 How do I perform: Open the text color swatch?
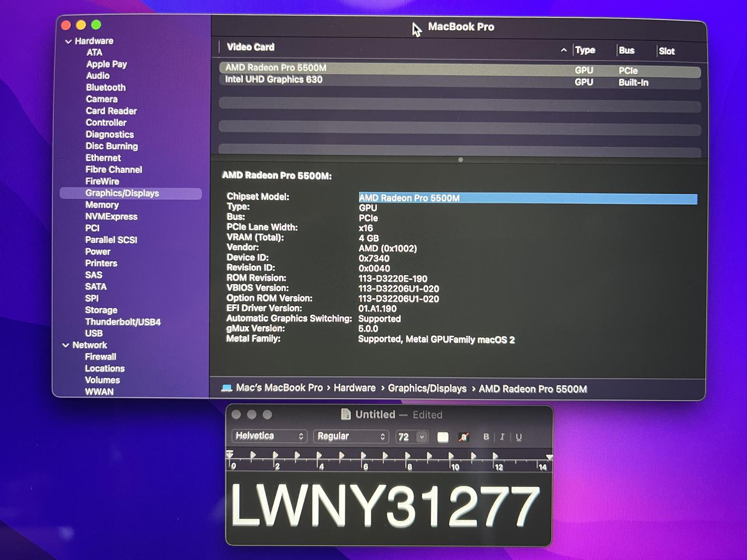coord(442,437)
